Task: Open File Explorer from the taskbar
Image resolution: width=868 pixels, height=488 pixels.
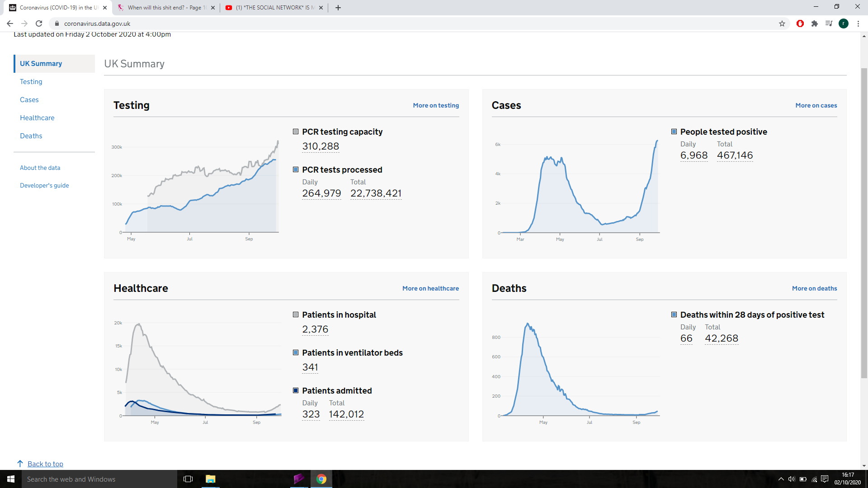Action: pyautogui.click(x=211, y=479)
